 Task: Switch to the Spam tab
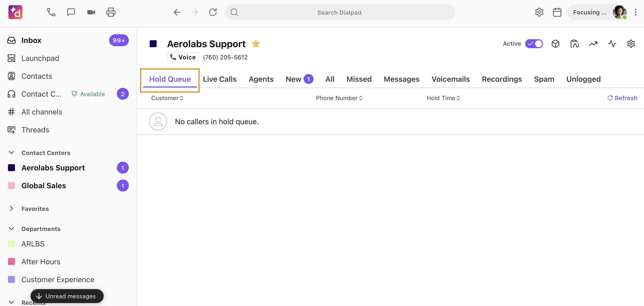(x=544, y=79)
